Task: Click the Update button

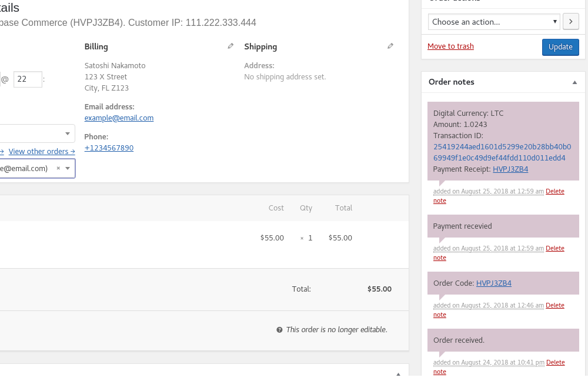Action: point(560,47)
